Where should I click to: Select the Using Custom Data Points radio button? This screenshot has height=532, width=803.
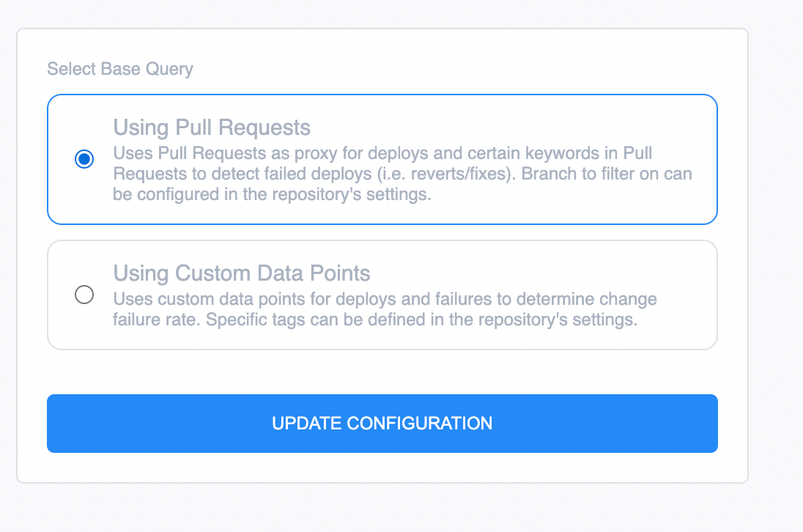84,295
